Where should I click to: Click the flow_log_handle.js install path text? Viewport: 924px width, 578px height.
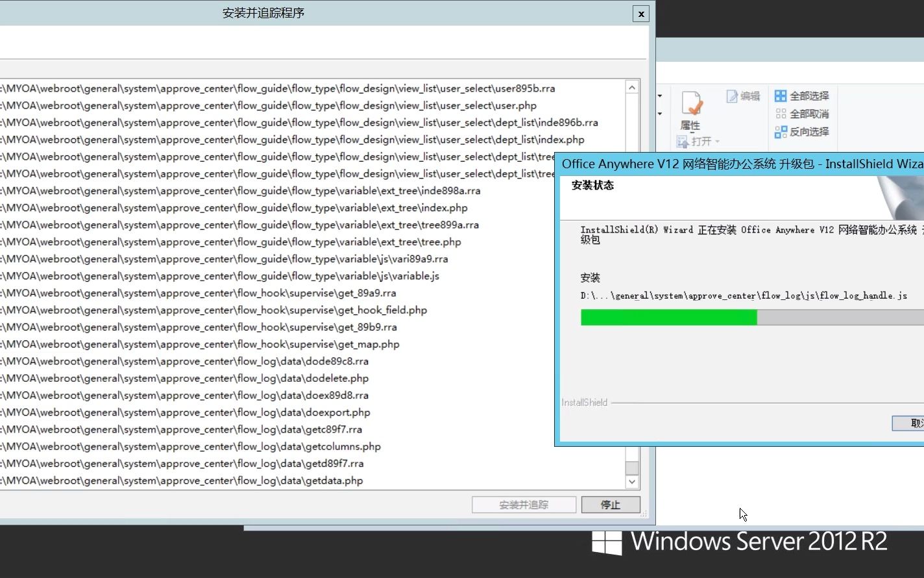(x=744, y=295)
